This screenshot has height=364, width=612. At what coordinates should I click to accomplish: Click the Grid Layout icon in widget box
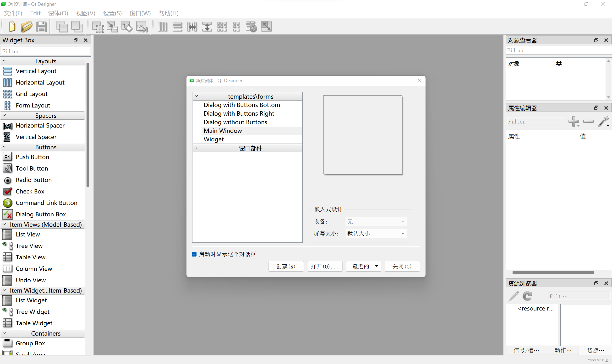coord(7,94)
